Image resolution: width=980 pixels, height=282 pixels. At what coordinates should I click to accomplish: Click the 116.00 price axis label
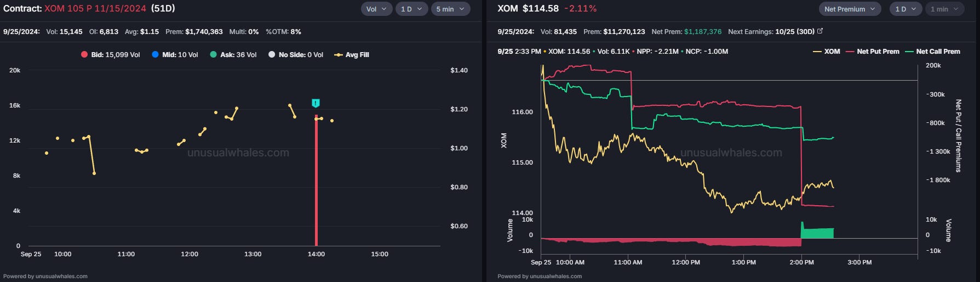pyautogui.click(x=522, y=112)
